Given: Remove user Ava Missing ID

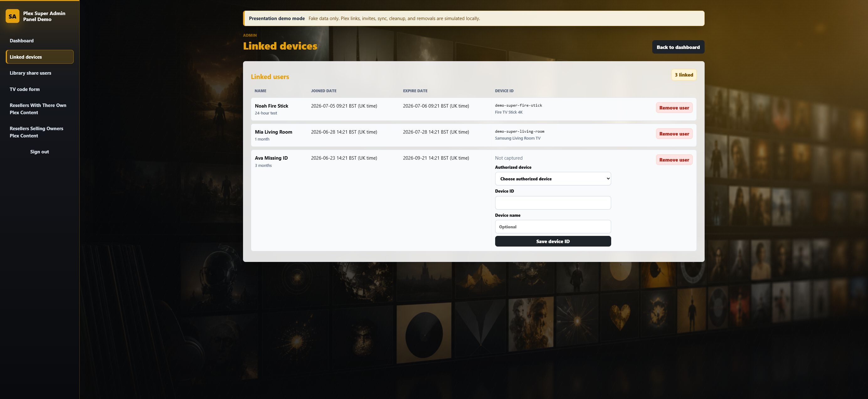Looking at the screenshot, I should (x=674, y=159).
